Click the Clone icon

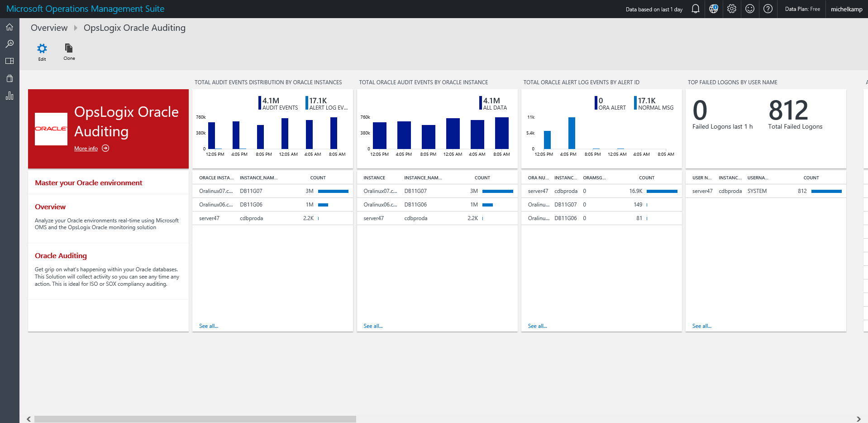[69, 48]
